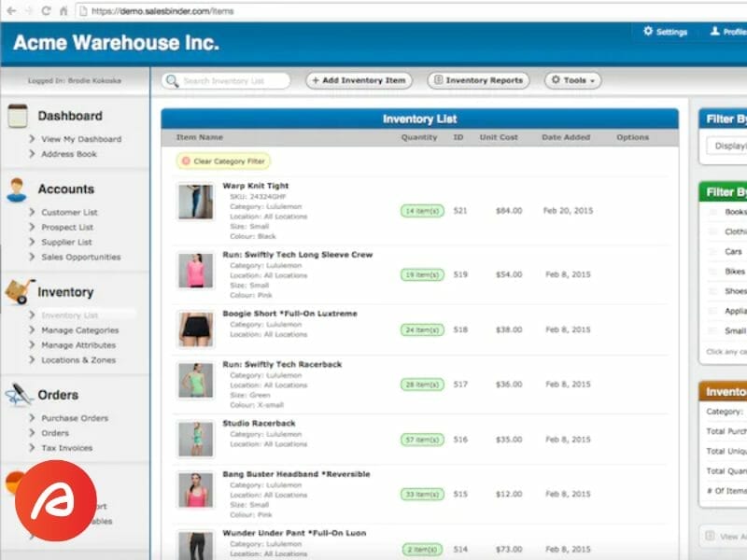Open Settings gear in header
The height and width of the screenshot is (560, 747).
(x=648, y=32)
